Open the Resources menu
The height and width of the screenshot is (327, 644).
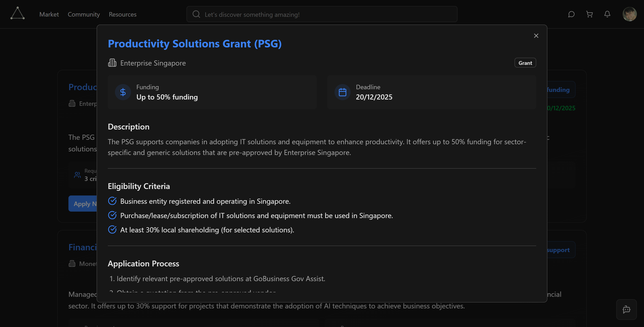coord(123,14)
